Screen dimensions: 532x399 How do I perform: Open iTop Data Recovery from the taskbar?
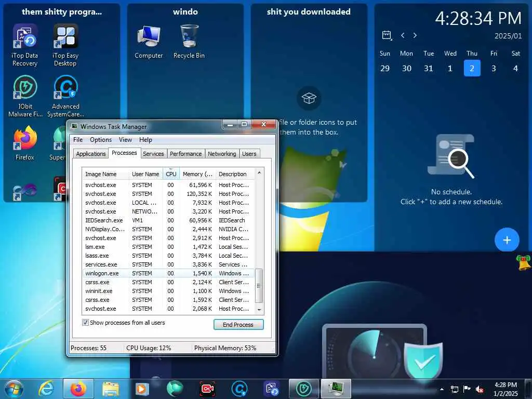pyautogui.click(x=271, y=389)
